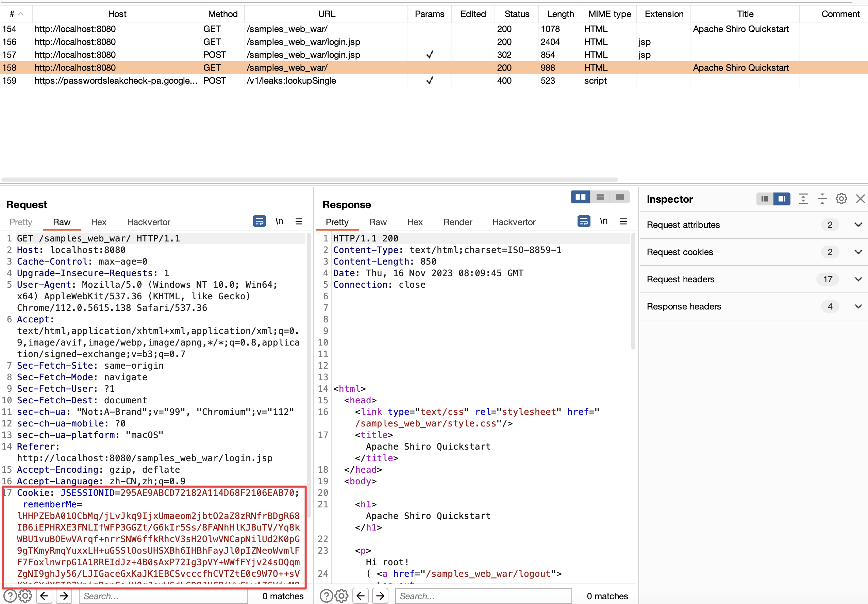Go to next match in Response

[x=380, y=596]
